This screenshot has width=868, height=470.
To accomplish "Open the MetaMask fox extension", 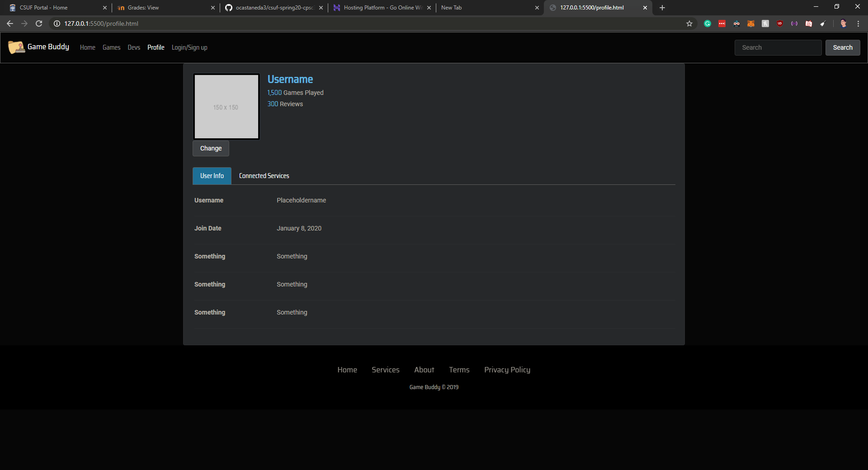I will click(751, 23).
